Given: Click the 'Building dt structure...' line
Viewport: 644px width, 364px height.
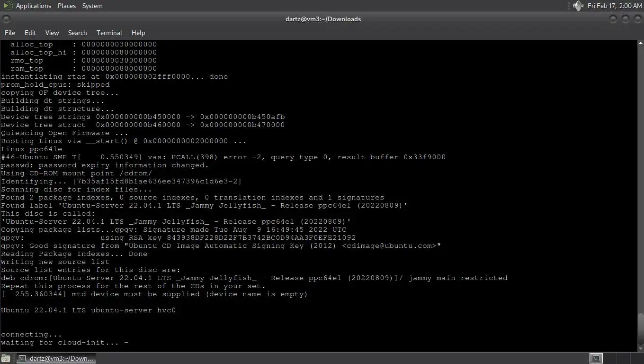Looking at the screenshot, I should [x=57, y=109].
